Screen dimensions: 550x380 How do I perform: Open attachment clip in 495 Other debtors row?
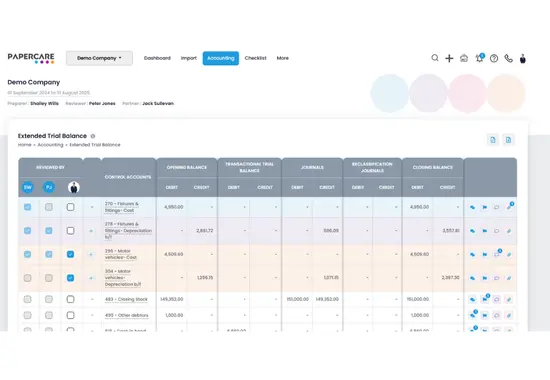point(509,315)
